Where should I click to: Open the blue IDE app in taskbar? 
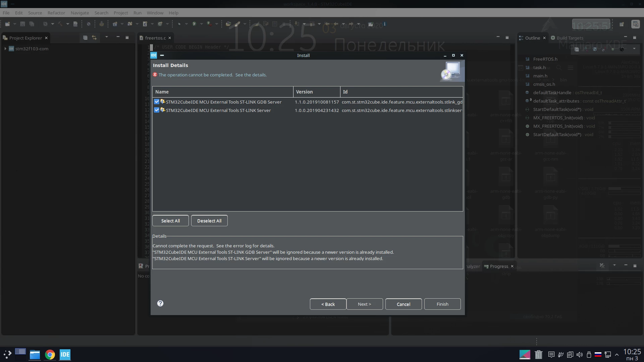pos(65,355)
